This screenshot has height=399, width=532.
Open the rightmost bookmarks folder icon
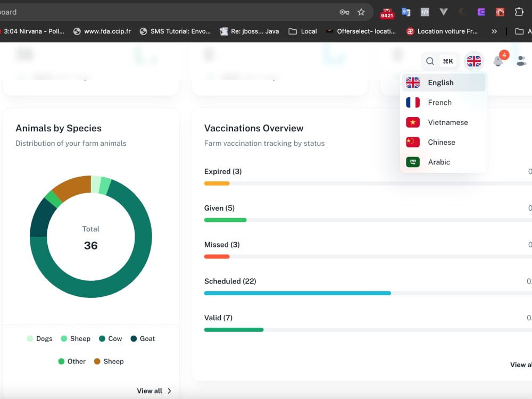tap(519, 31)
